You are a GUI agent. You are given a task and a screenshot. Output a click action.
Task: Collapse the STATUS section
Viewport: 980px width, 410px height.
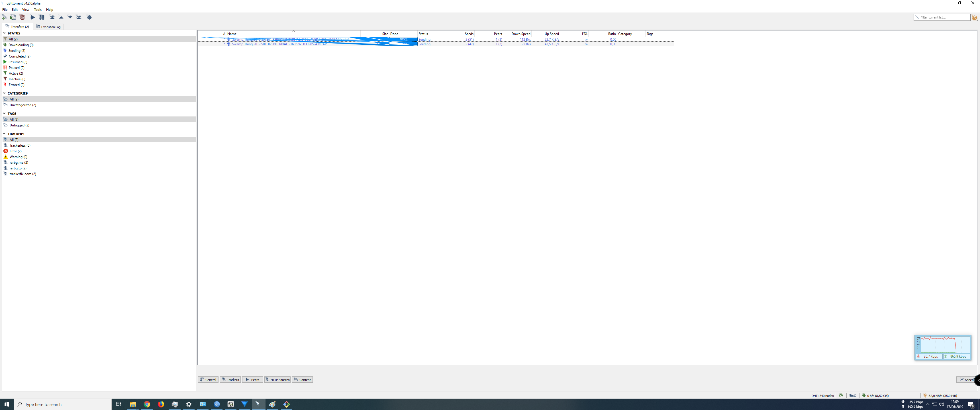[x=4, y=33]
